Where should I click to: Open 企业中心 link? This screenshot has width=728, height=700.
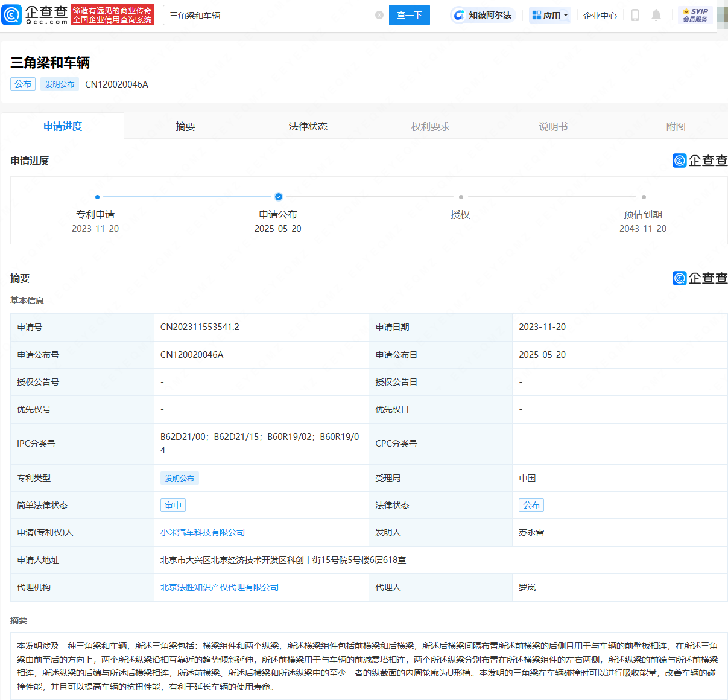tap(600, 16)
